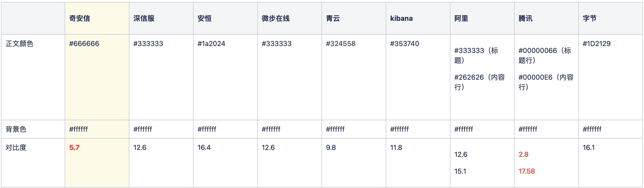644x188 pixels.
Task: Select the #1a2024 color value
Action: coord(211,44)
